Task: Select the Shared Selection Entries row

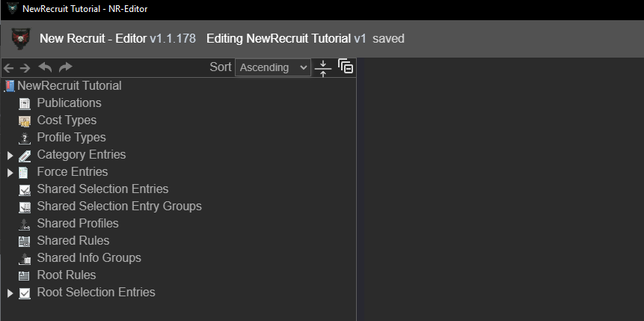Action: point(102,189)
